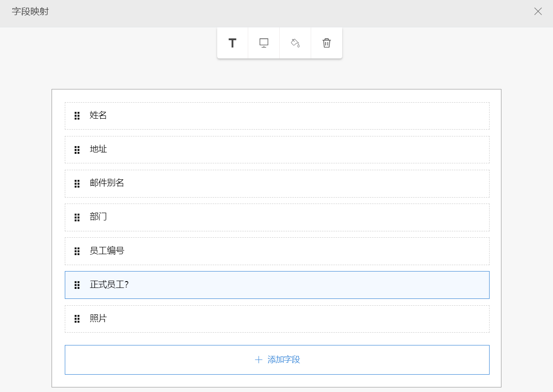Click the trash delete icon

327,43
